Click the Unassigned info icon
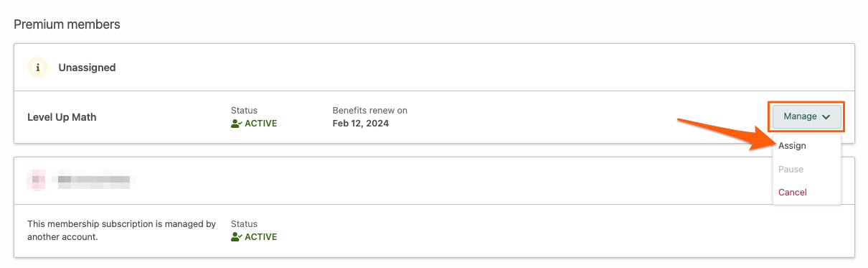 click(37, 68)
